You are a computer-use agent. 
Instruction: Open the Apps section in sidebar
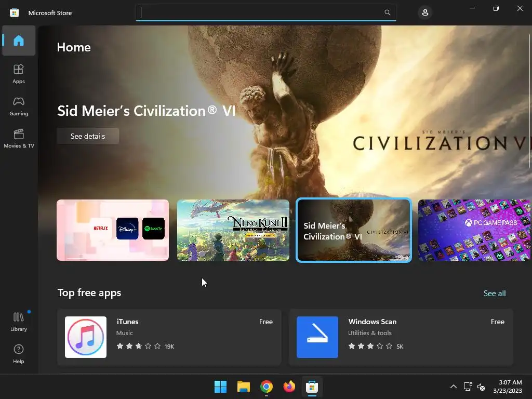19,74
